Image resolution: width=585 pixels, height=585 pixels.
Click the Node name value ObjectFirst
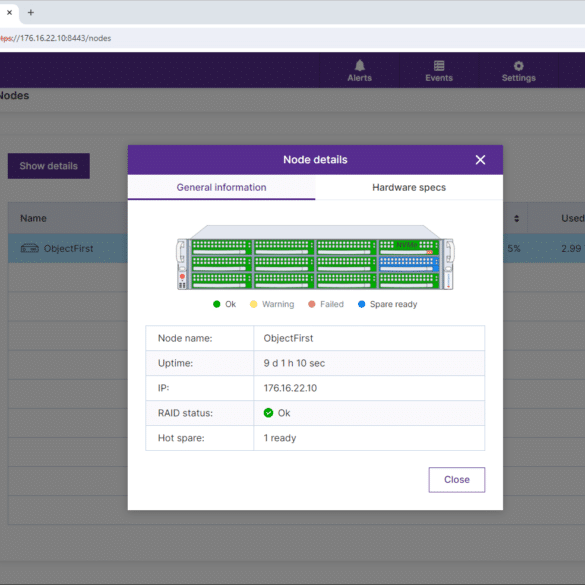(288, 338)
